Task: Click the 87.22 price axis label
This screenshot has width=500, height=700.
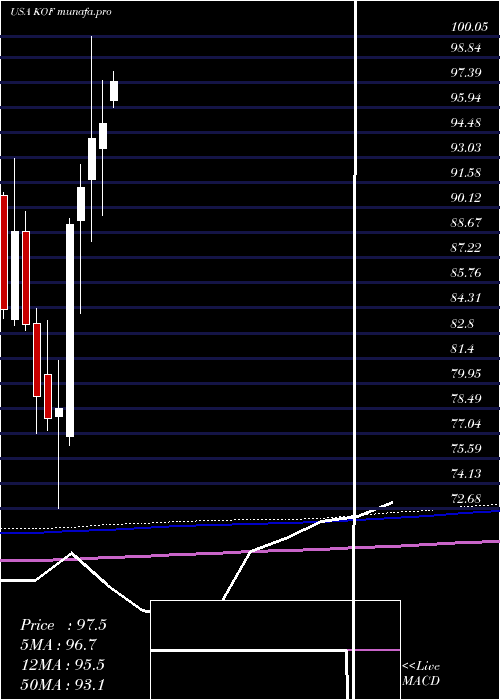Action: (x=467, y=248)
